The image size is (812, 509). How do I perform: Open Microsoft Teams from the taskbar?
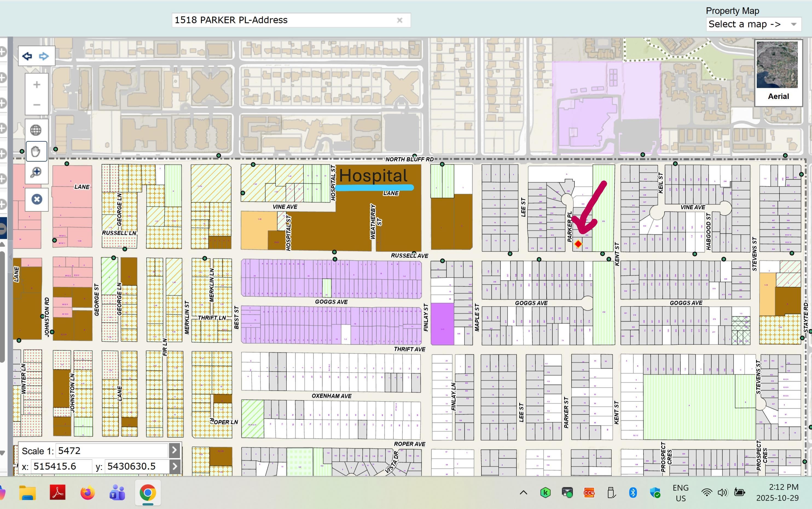click(117, 493)
